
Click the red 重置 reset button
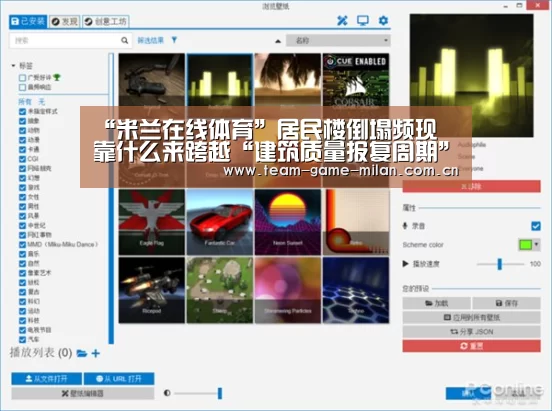click(x=471, y=346)
